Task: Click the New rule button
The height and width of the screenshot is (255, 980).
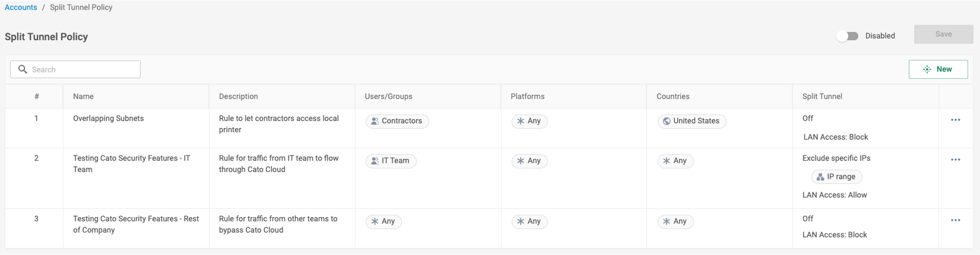Action: pos(938,69)
